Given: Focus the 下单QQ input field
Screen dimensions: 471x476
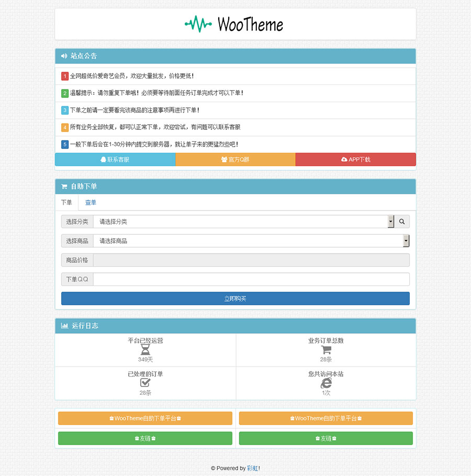Looking at the screenshot, I should coord(251,279).
